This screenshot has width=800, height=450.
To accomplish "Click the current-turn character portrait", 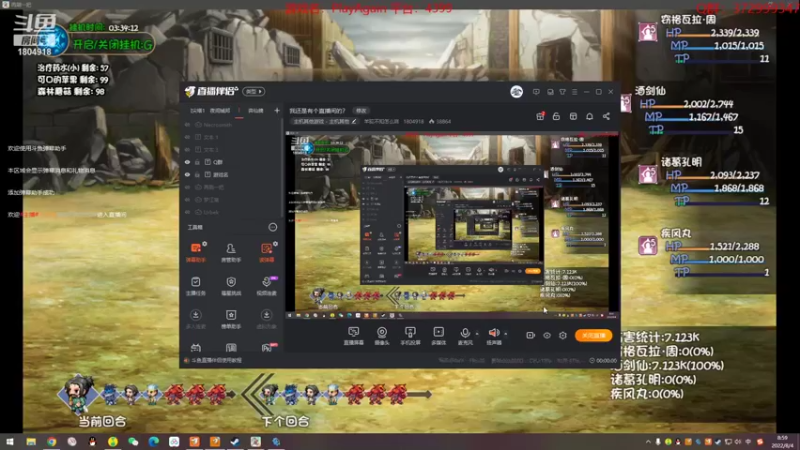I will pyautogui.click(x=78, y=393).
